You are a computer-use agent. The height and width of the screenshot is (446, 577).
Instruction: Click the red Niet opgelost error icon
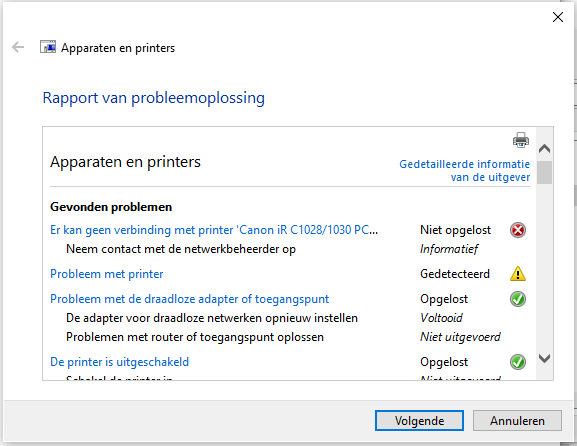(x=518, y=230)
